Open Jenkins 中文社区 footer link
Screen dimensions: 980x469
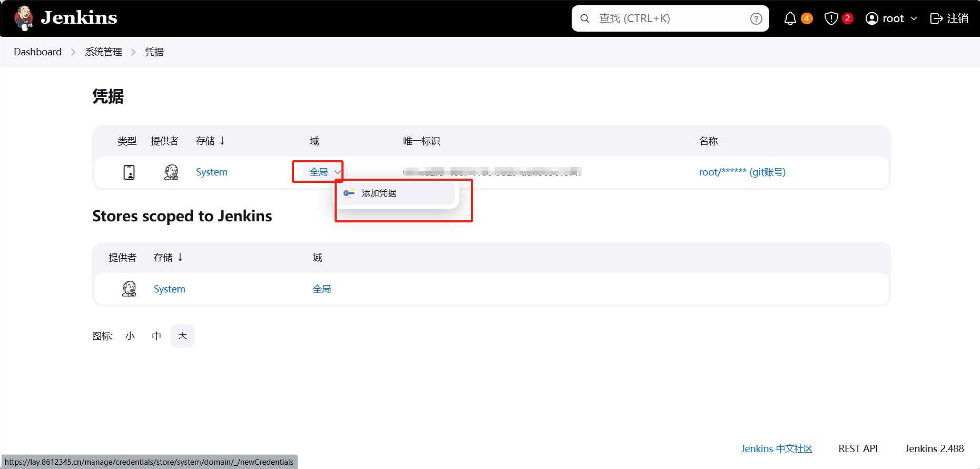tap(777, 448)
